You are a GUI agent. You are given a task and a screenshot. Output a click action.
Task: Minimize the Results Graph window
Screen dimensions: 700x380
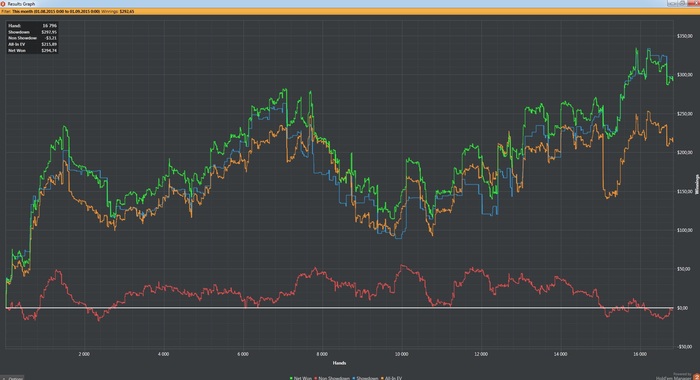[x=672, y=3]
